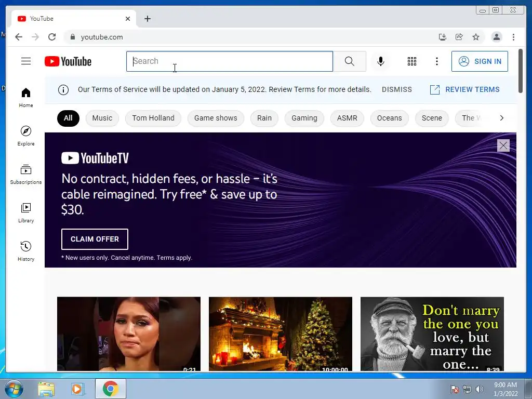Open Windows Explorer from taskbar
Image resolution: width=532 pixels, height=399 pixels.
tap(46, 389)
